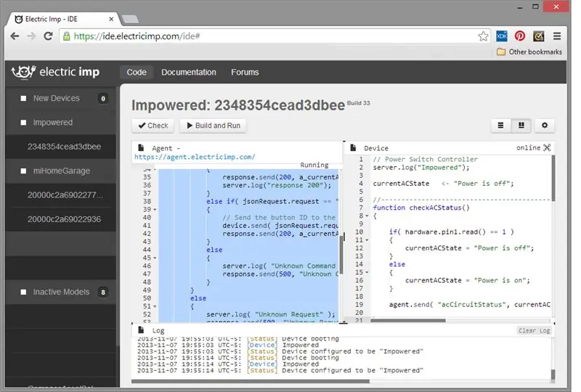This screenshot has width=581, height=392.
Task: Select the Electric Imp - IDE browser tab
Action: click(63, 20)
